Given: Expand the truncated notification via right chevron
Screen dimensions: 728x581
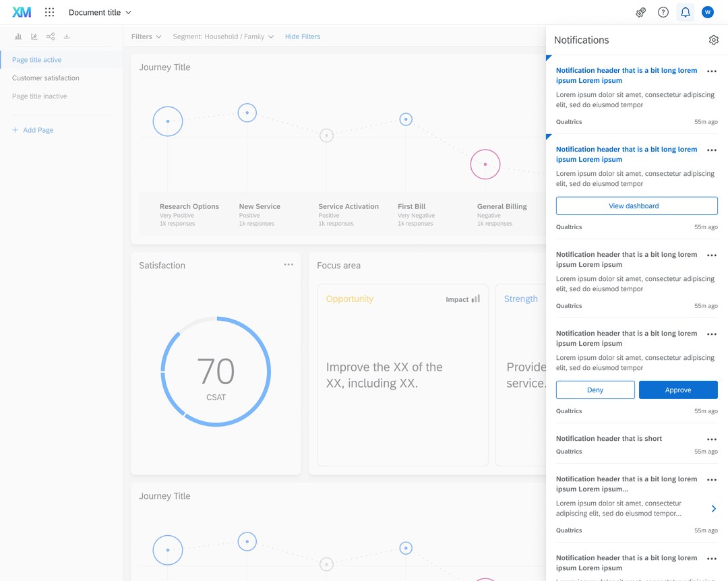Looking at the screenshot, I should (x=714, y=509).
